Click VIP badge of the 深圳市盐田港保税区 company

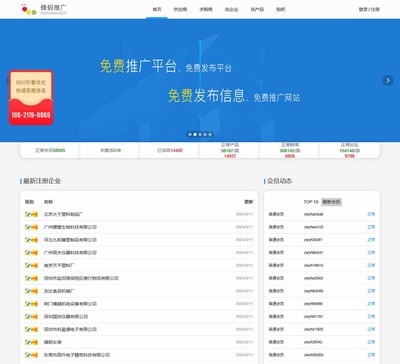[x=31, y=278]
